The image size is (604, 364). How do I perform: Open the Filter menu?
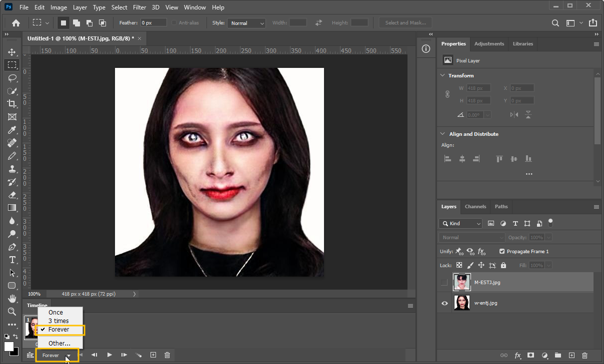click(x=139, y=7)
